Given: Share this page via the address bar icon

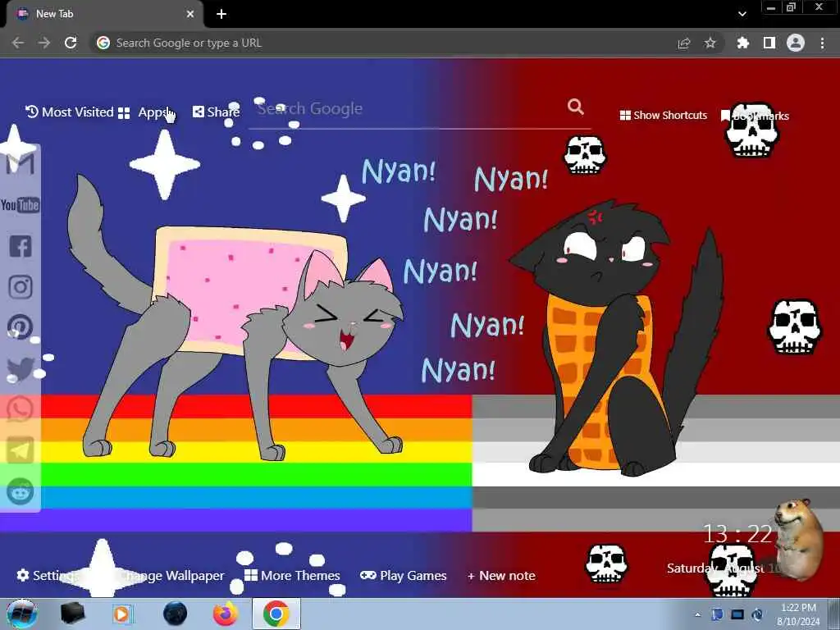Looking at the screenshot, I should click(684, 43).
